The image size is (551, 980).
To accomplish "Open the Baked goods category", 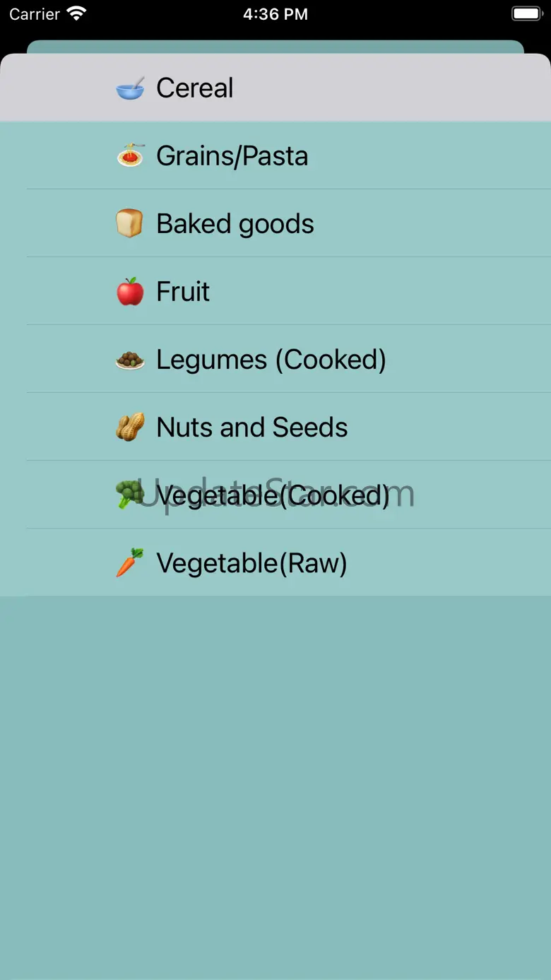I will (235, 223).
